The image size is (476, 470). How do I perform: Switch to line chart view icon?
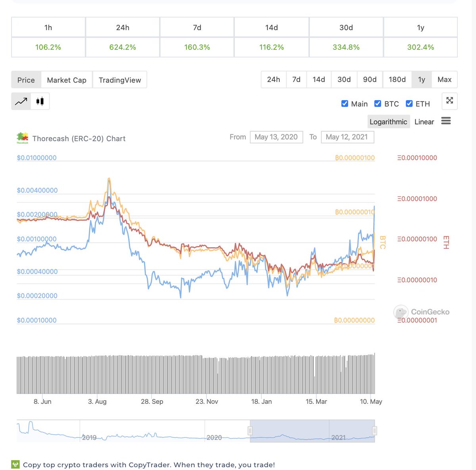click(21, 101)
